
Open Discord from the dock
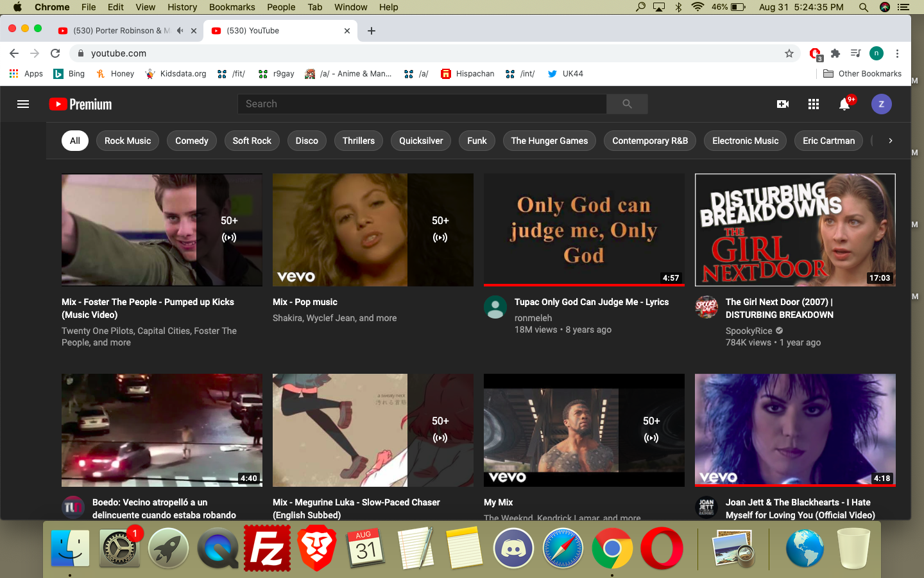point(513,548)
